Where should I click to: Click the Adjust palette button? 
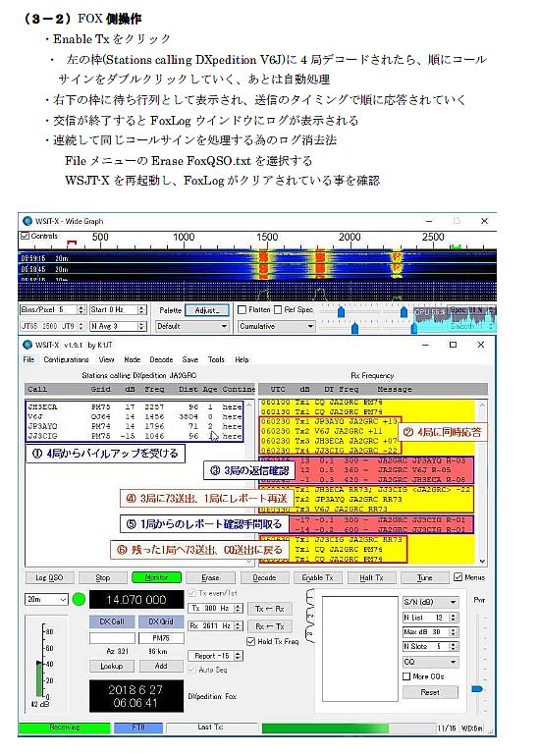[207, 310]
